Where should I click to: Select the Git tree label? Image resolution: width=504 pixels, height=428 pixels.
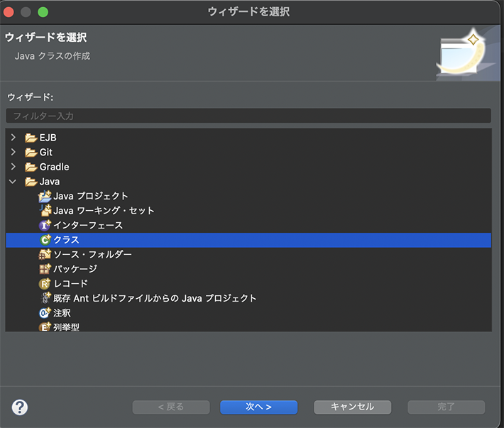[x=45, y=153]
